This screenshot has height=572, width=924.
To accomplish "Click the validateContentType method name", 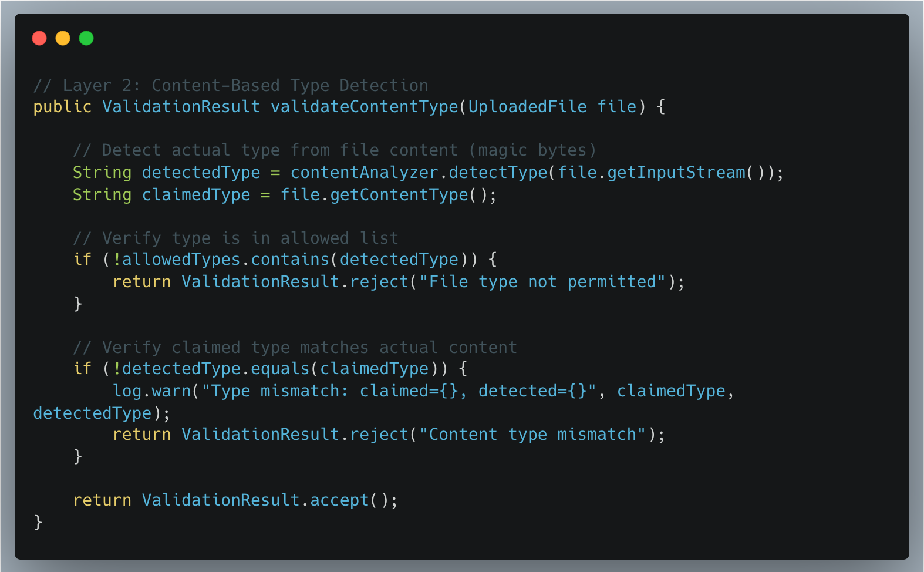I will click(364, 107).
